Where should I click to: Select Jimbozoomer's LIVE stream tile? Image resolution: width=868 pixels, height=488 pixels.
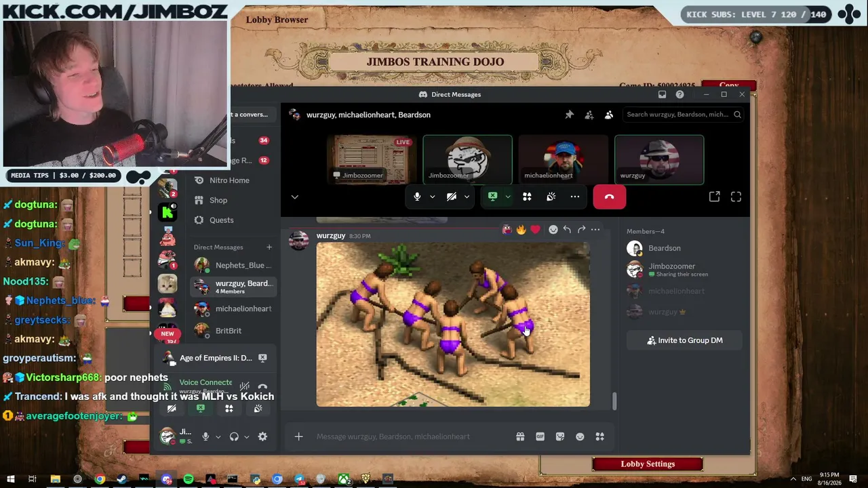(372, 160)
